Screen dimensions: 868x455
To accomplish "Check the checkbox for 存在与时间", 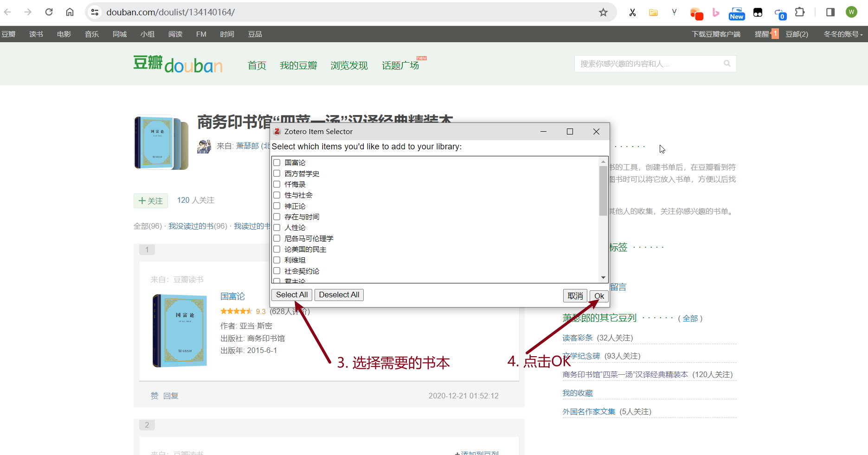I will [276, 217].
